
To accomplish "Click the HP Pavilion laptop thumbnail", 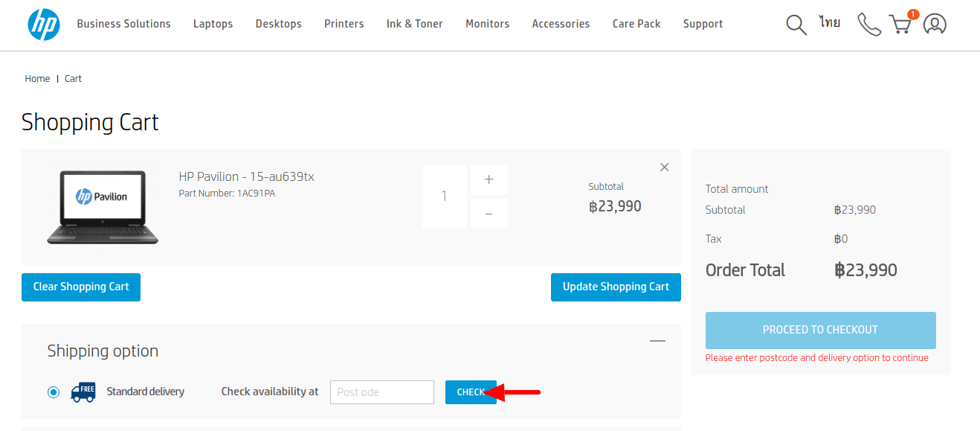I will [103, 207].
